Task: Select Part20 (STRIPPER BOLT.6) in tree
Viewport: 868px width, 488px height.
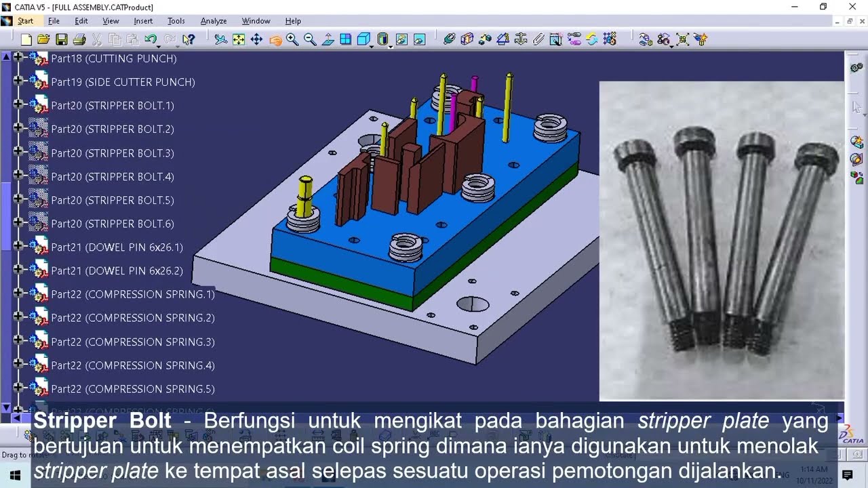Action: (x=113, y=223)
